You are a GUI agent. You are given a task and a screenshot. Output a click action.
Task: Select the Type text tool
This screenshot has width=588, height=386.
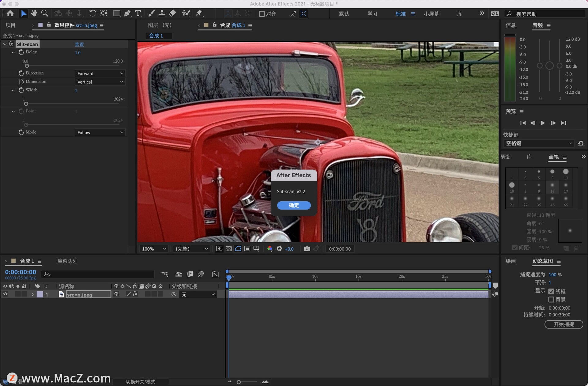(x=138, y=13)
